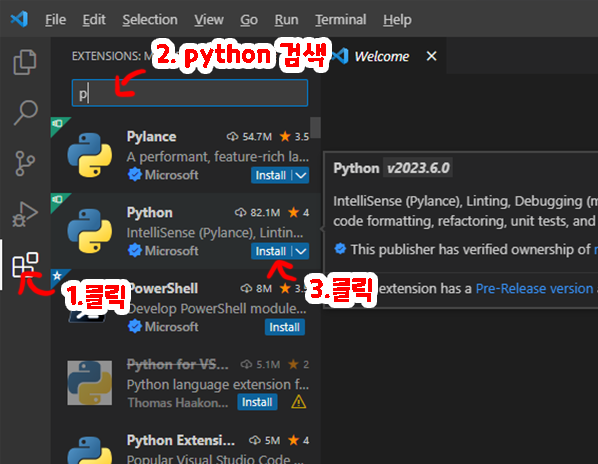Install Python for VS extension

pos(257,402)
